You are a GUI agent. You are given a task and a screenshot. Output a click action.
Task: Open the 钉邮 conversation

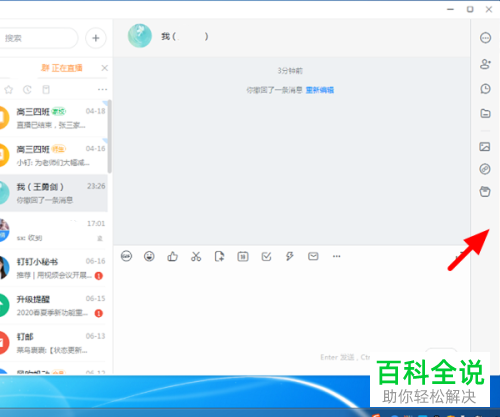pyautogui.click(x=54, y=343)
